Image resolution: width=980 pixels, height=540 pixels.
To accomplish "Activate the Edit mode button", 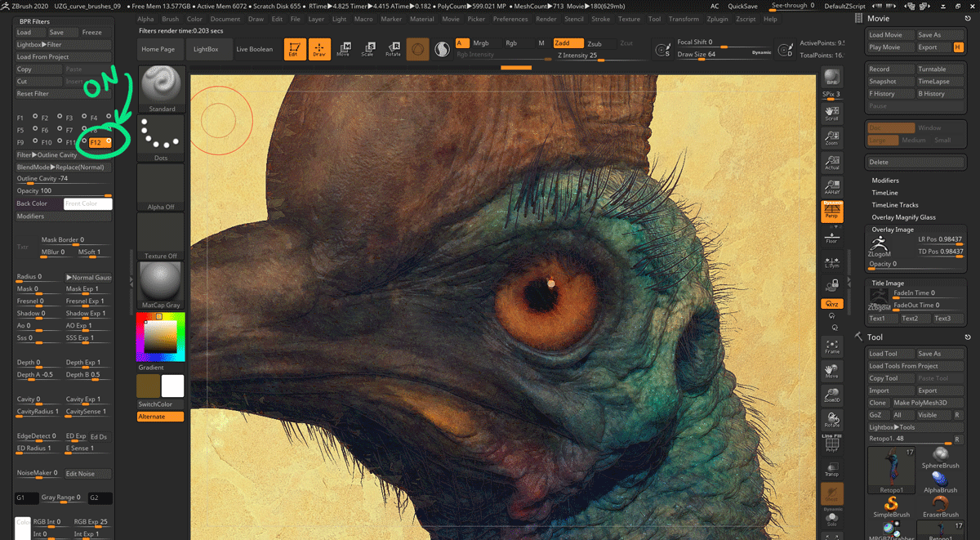I will (295, 49).
